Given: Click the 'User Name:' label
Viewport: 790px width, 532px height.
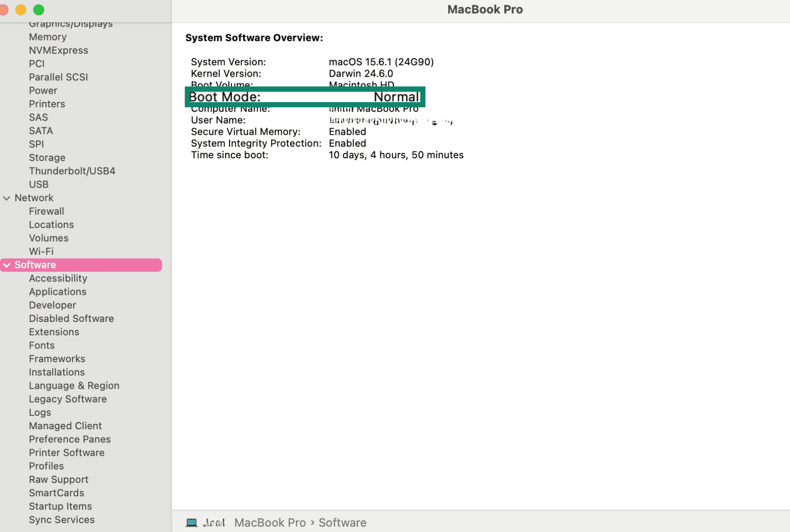Looking at the screenshot, I should (218, 120).
